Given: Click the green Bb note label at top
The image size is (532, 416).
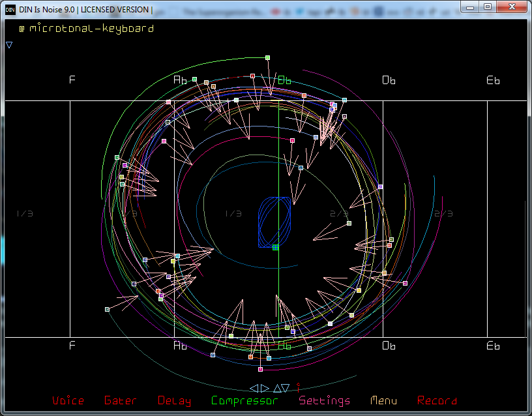Looking at the screenshot, I should pyautogui.click(x=285, y=80).
